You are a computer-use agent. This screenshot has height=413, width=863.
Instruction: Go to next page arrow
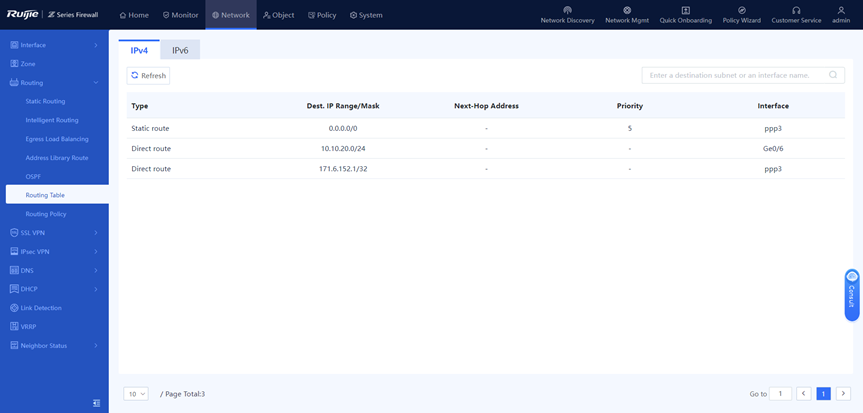point(843,394)
